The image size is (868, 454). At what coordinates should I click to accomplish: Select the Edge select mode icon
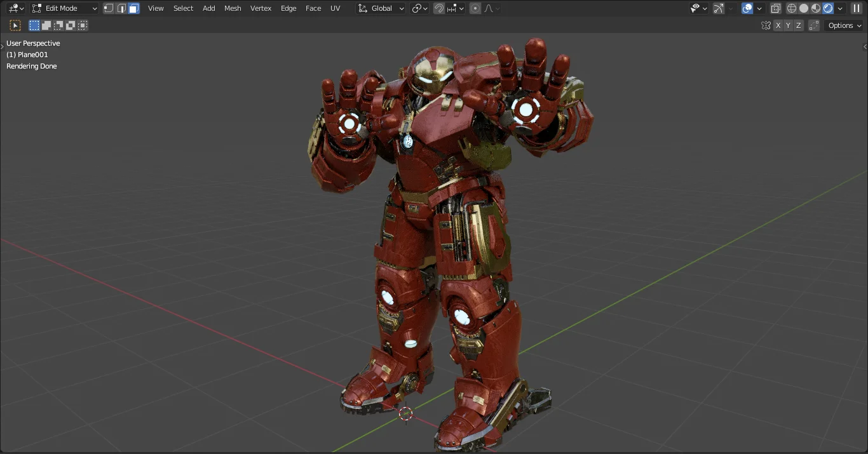(121, 8)
